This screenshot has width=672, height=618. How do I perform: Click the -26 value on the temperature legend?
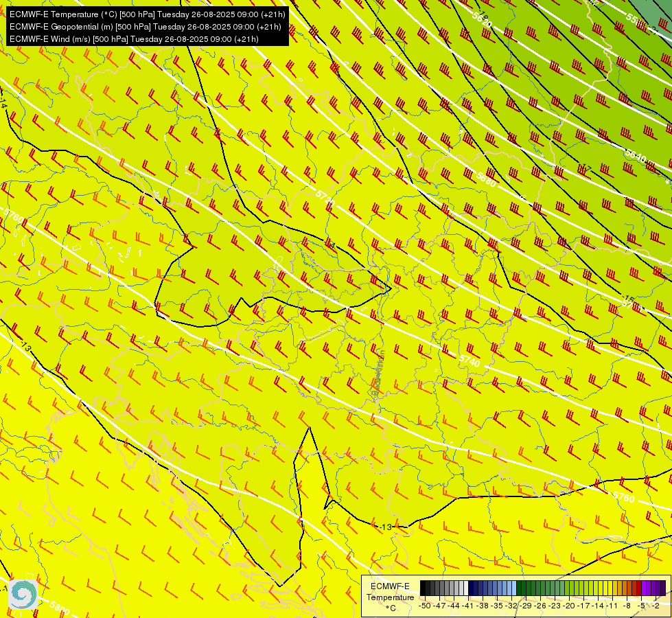point(540,606)
